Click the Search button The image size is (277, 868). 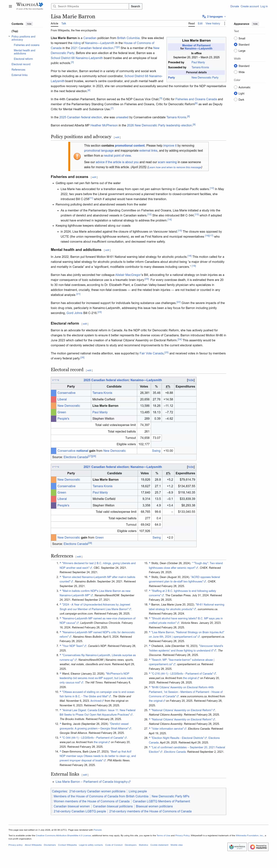(x=135, y=6)
